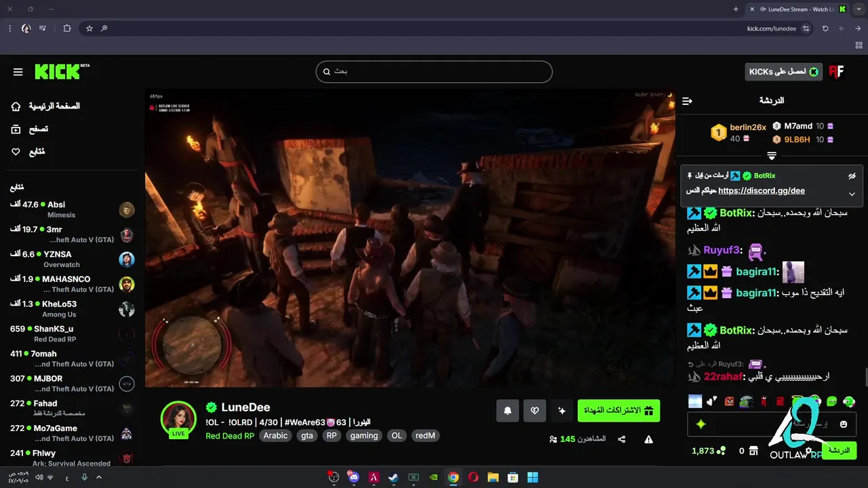Select the Arabic tag
The width and height of the screenshot is (868, 488).
pos(275,436)
